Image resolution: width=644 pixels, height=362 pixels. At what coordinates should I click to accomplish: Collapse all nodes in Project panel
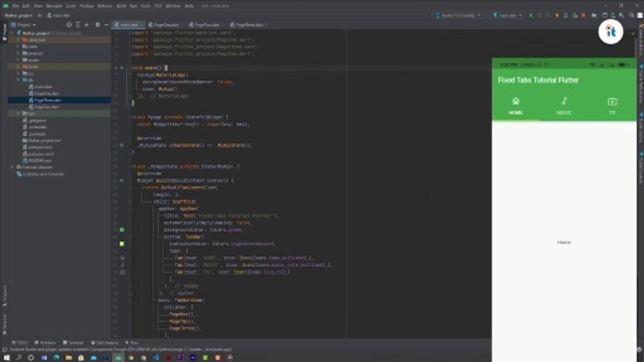point(86,24)
